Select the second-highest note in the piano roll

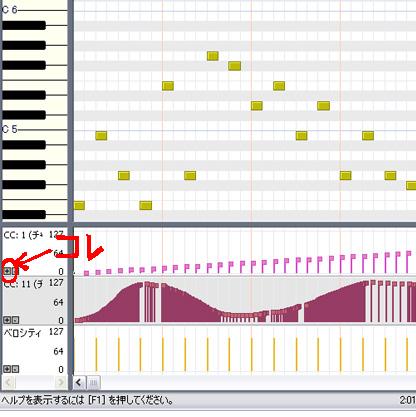(x=235, y=66)
